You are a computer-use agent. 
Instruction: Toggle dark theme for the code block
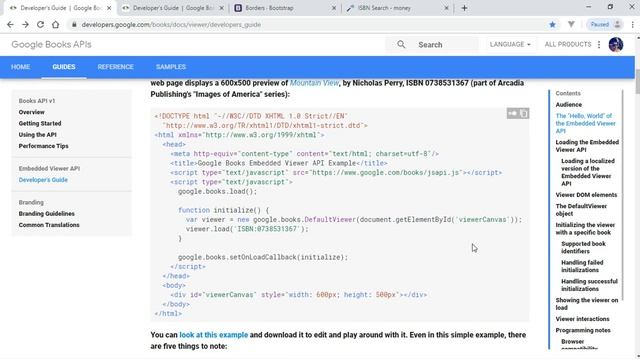tap(513, 113)
